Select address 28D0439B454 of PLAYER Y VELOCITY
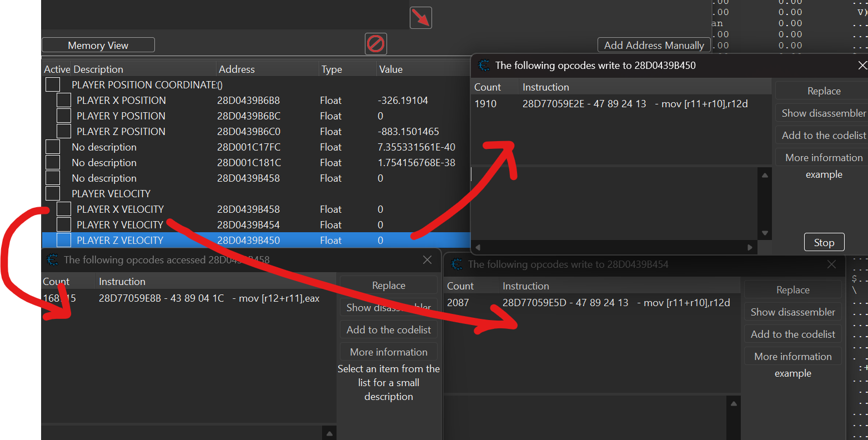Viewport: 868px width, 440px height. click(x=248, y=225)
